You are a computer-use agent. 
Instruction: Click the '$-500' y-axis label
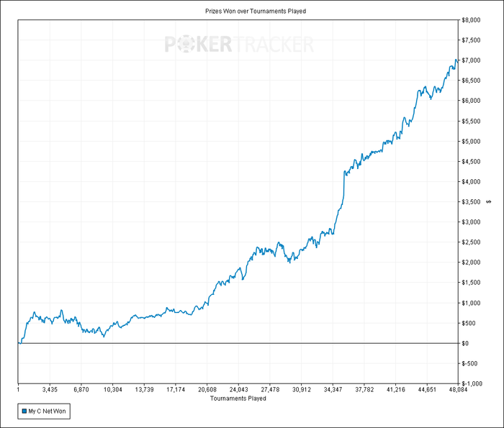click(469, 364)
